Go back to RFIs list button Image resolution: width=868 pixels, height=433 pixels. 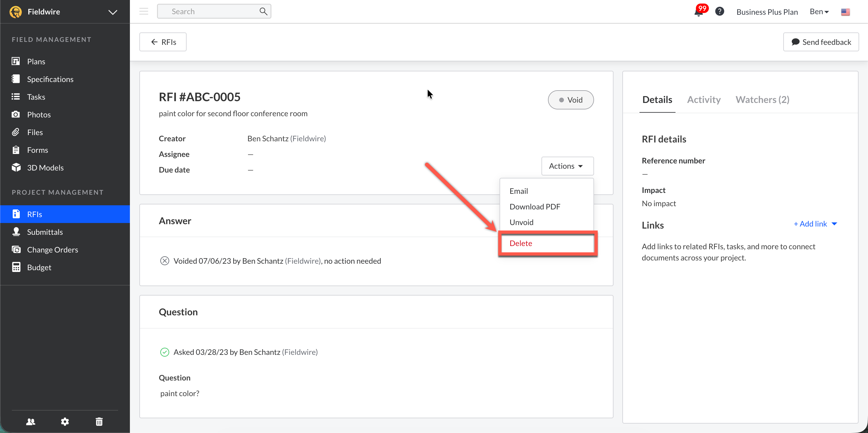163,42
